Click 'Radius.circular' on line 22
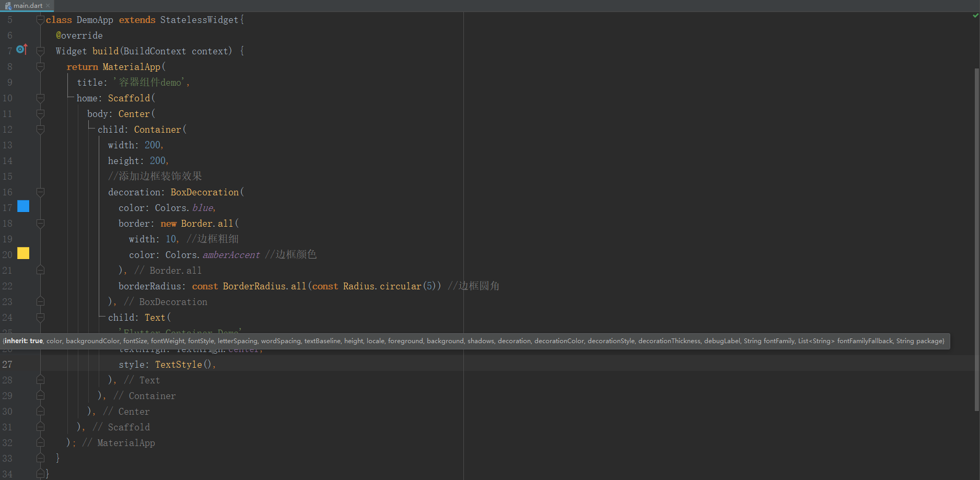 (382, 286)
